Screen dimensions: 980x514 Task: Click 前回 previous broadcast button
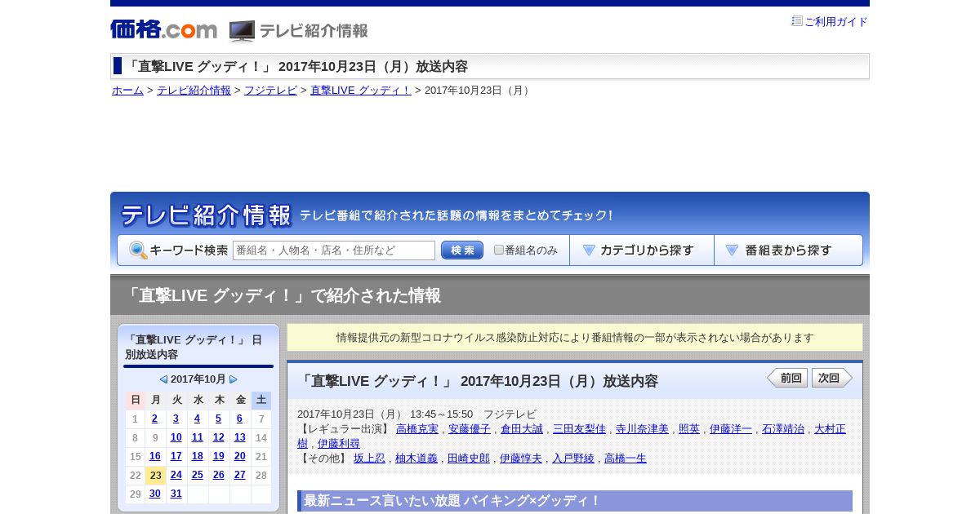[787, 378]
